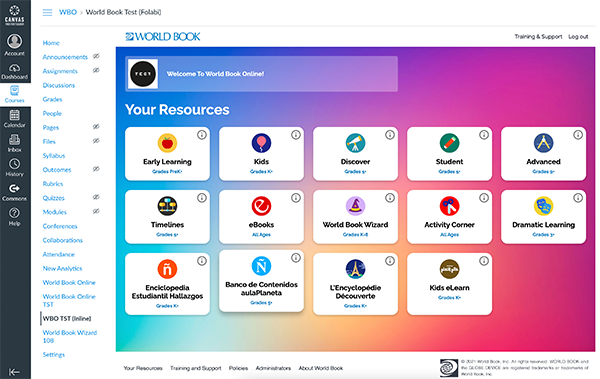Click the World Book globe footer logo
600x379 pixels.
[449, 368]
